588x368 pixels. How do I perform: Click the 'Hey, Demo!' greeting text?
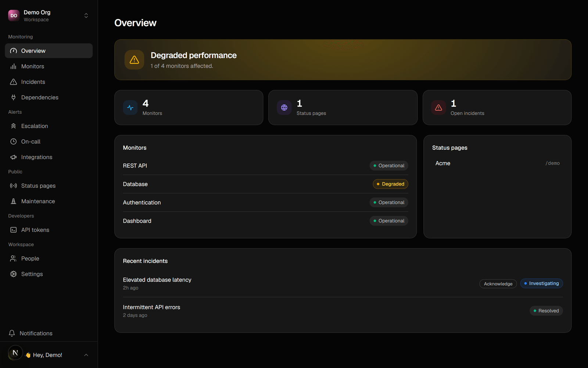[x=47, y=355]
